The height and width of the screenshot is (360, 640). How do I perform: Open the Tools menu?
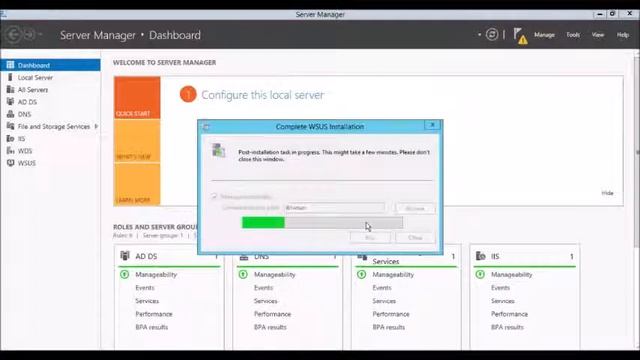pyautogui.click(x=573, y=35)
